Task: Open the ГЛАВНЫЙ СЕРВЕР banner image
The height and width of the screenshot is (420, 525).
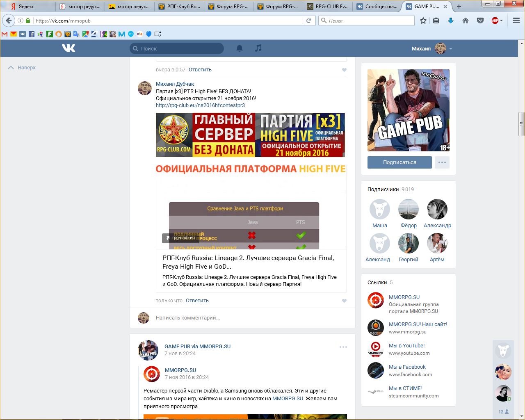Action: 250,135
